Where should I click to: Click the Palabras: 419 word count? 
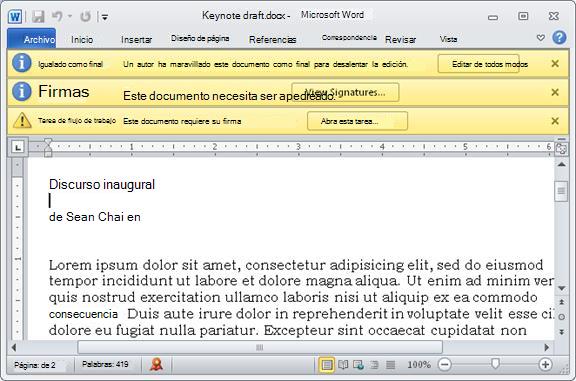(x=105, y=364)
